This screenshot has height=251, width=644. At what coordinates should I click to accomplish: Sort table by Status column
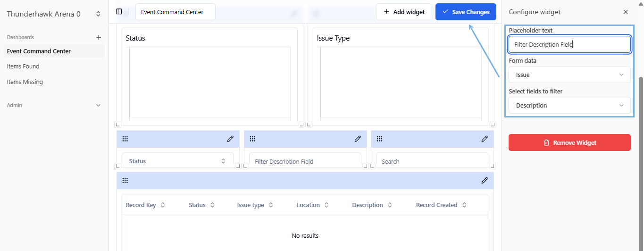point(202,205)
